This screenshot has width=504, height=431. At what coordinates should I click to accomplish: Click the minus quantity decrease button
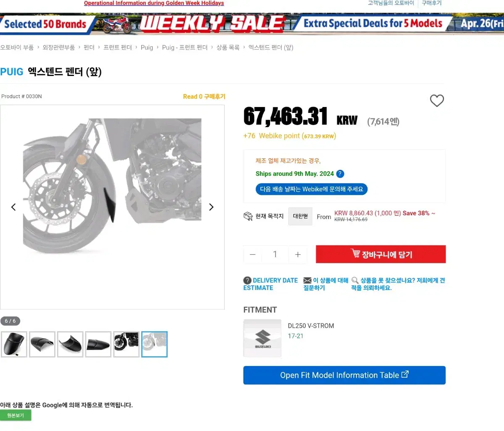click(x=252, y=254)
